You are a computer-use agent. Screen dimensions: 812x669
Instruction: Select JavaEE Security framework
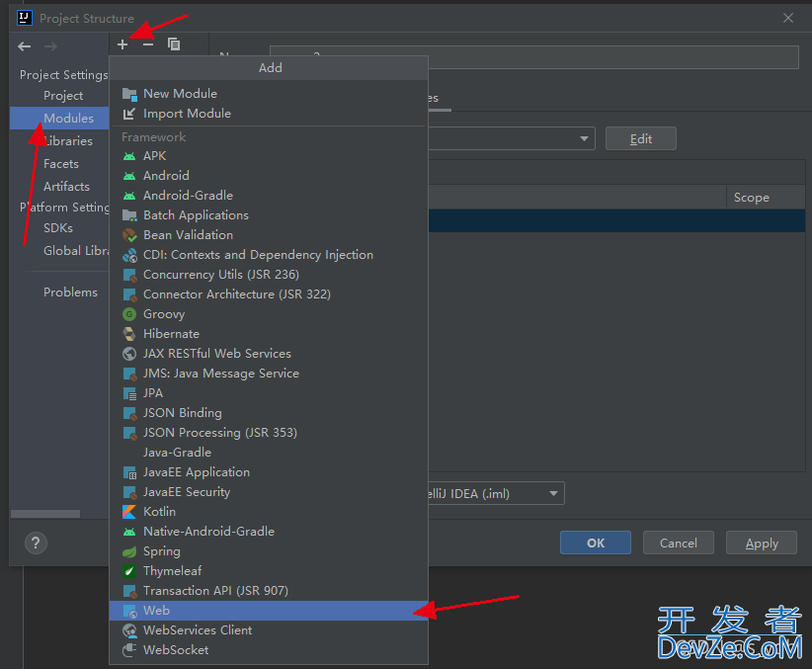269,492
